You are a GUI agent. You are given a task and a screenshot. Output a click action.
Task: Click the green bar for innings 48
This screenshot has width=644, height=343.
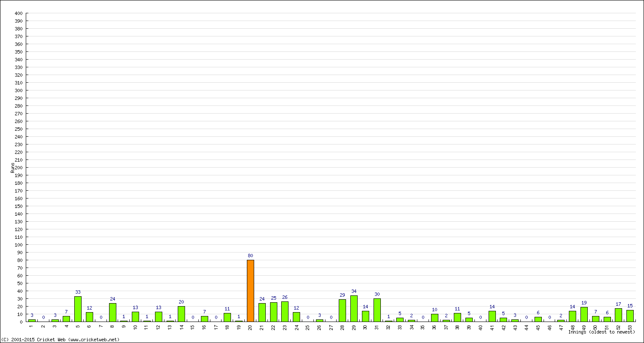click(x=572, y=316)
